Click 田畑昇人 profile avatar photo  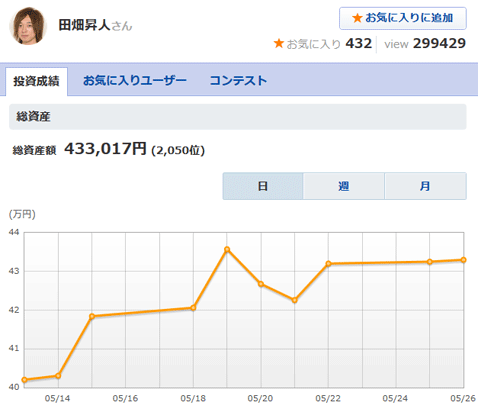tap(28, 26)
